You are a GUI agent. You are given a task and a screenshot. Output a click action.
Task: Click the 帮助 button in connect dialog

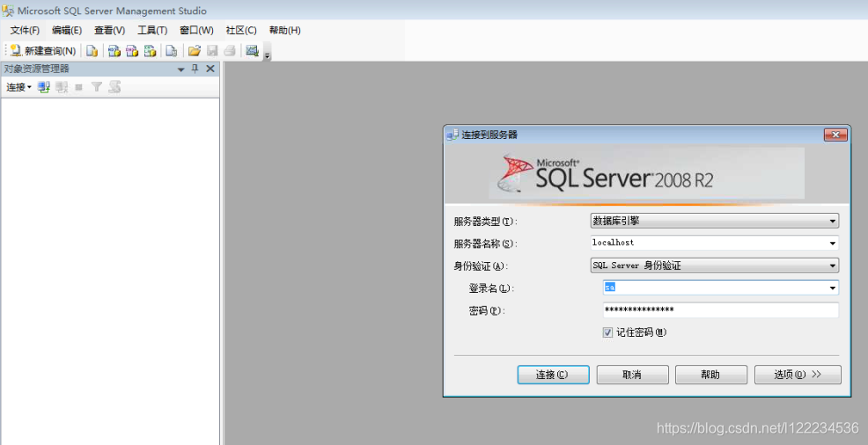[710, 375]
